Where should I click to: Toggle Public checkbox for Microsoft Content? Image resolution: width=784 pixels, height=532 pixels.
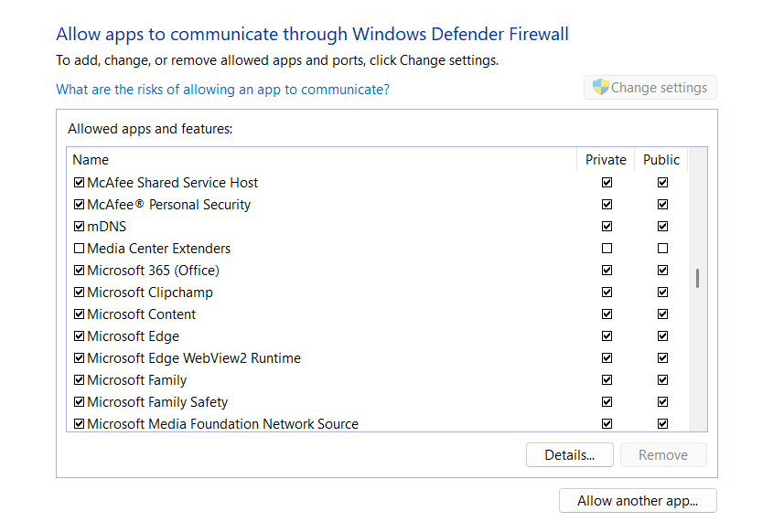(x=662, y=314)
